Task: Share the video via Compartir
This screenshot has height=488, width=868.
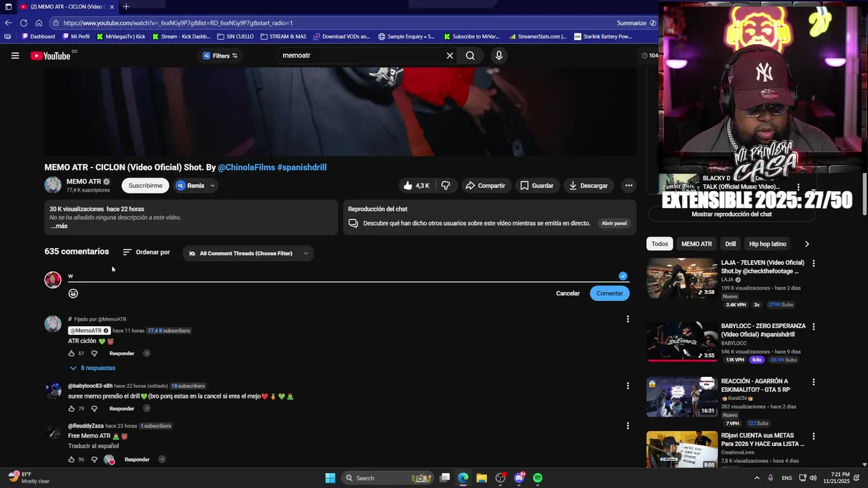Action: click(x=485, y=186)
